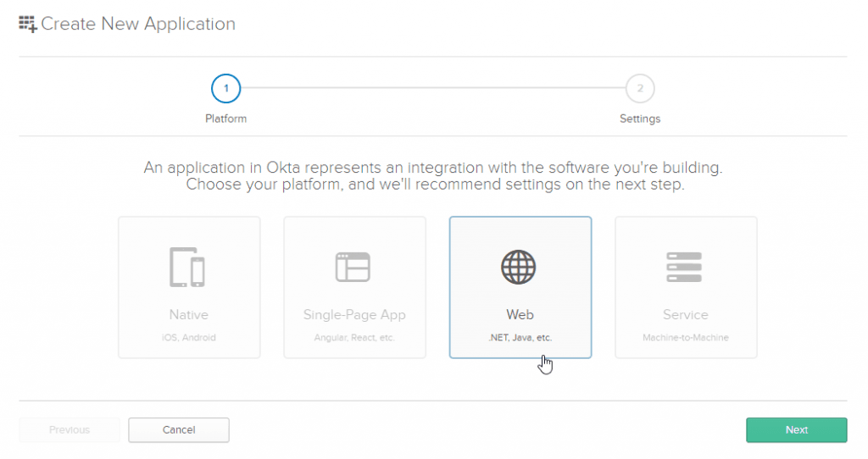
Task: Click the Platform step label
Action: (225, 119)
